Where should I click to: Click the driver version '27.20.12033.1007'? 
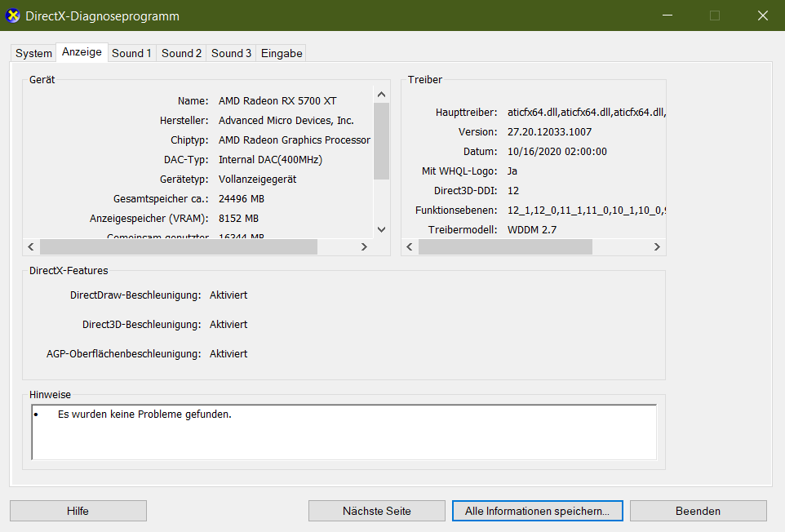tap(549, 132)
